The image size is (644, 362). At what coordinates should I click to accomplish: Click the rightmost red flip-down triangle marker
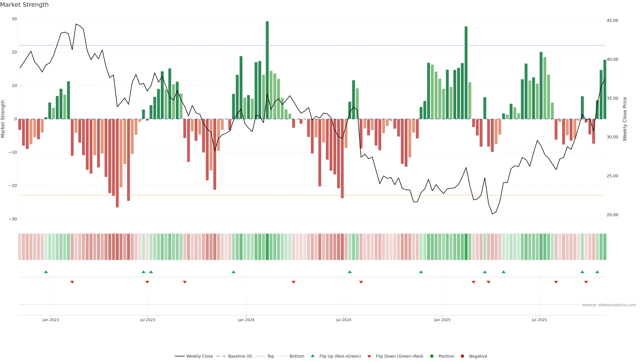pos(586,282)
